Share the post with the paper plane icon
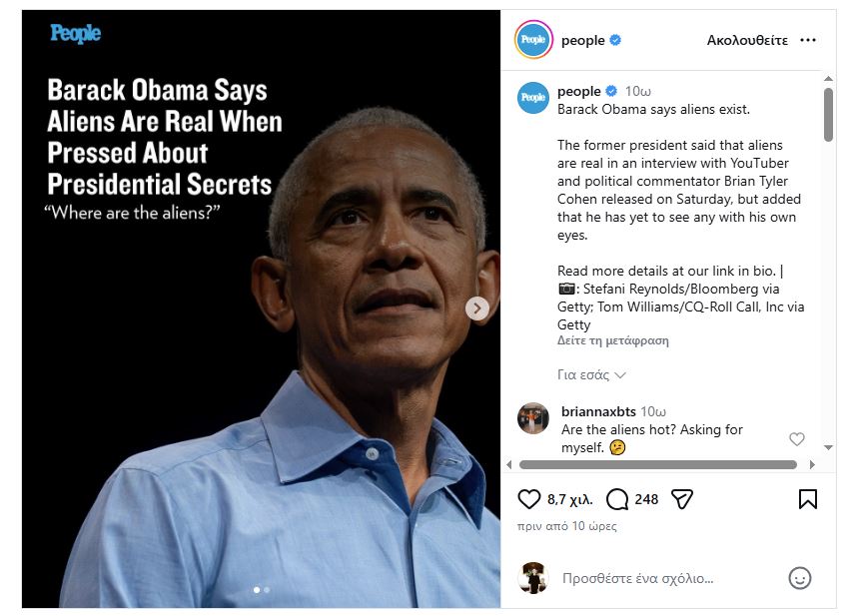This screenshot has width=855, height=616. click(682, 499)
